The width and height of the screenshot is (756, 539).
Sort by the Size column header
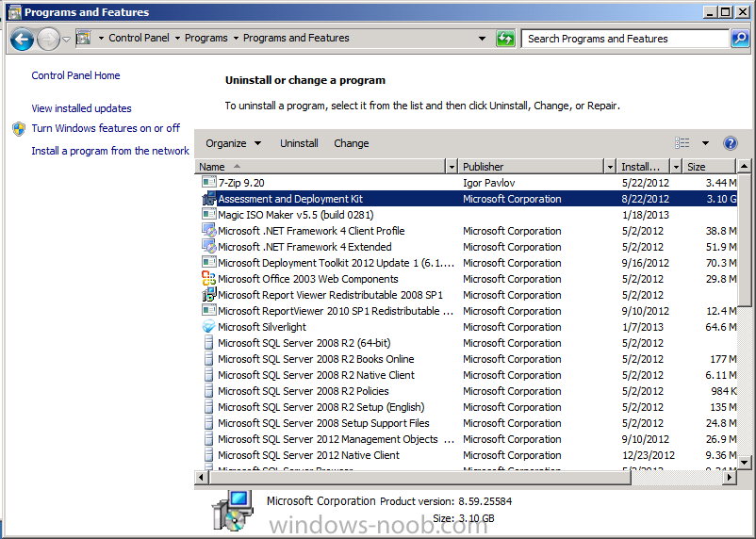coord(709,167)
